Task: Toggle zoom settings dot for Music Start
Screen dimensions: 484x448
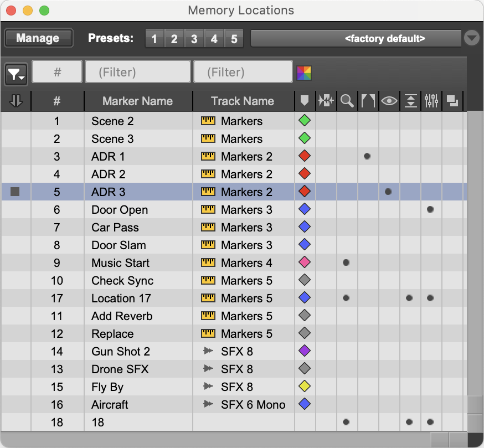Action: click(346, 262)
